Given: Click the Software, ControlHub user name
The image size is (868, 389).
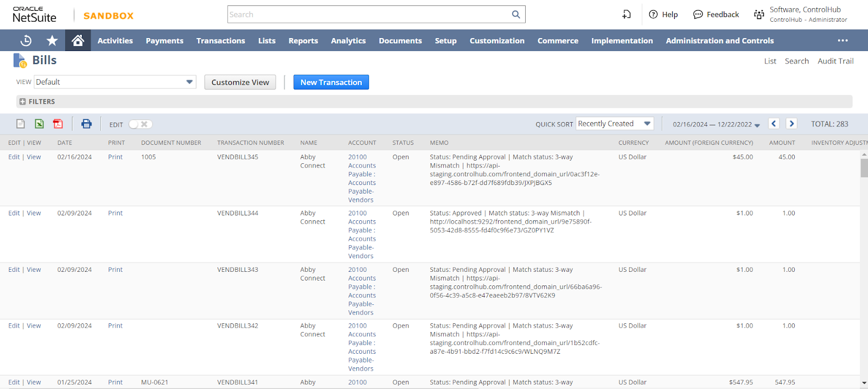Looking at the screenshot, I should coord(805,10).
